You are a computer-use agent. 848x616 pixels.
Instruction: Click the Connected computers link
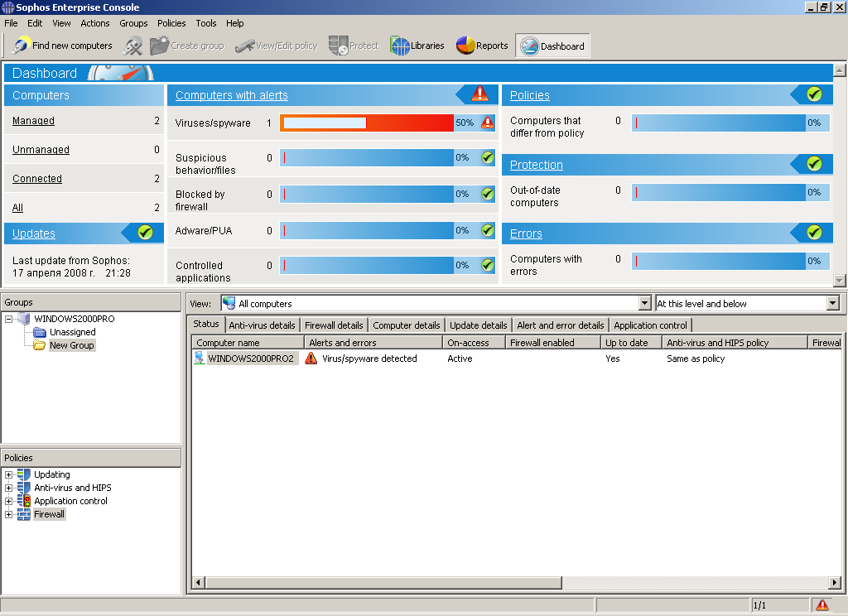[36, 179]
